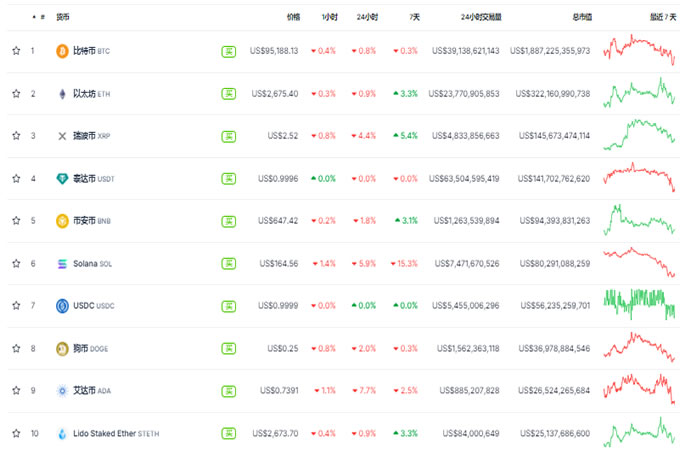
Task: Toggle the favorite star for Lido Staked Ether
Action: point(15,434)
